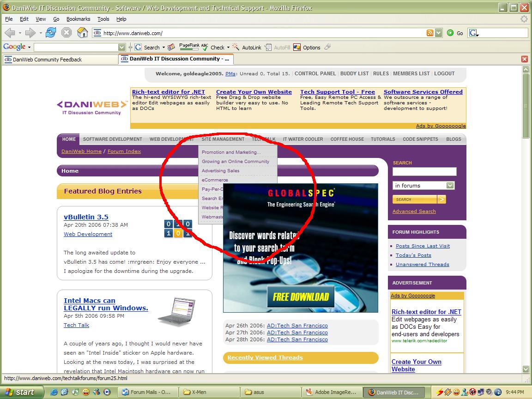Open Google toolbar Options
Screen dimensions: 532x399
[307, 47]
